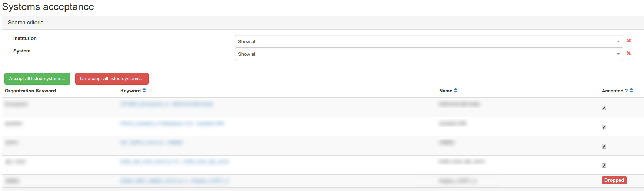Open the fifth row keyword link

click(x=174, y=181)
